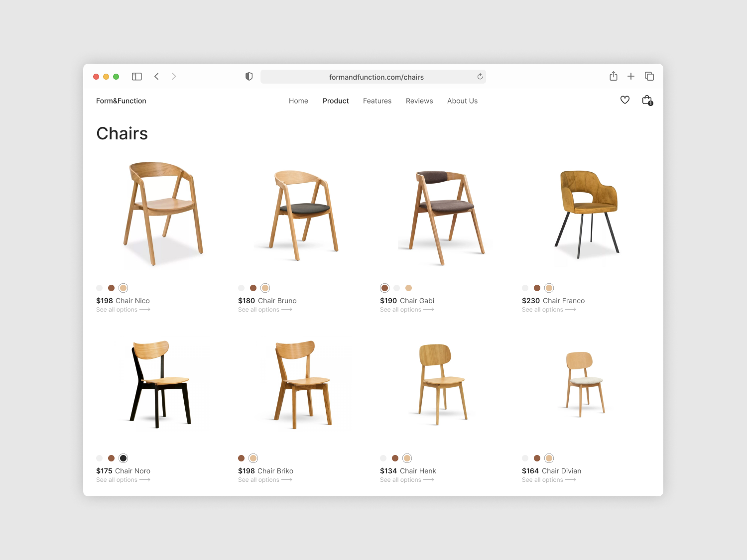The height and width of the screenshot is (560, 747).
Task: Open the Features menu item
Action: pos(377,101)
